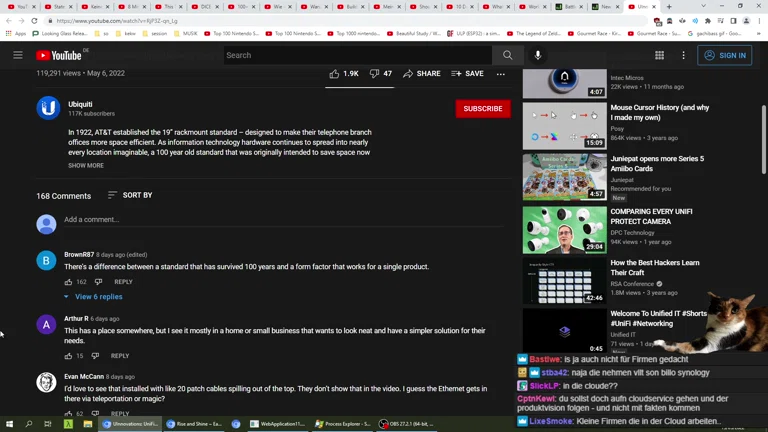Open How the Best Hackers Learn thumbnail

[564, 281]
